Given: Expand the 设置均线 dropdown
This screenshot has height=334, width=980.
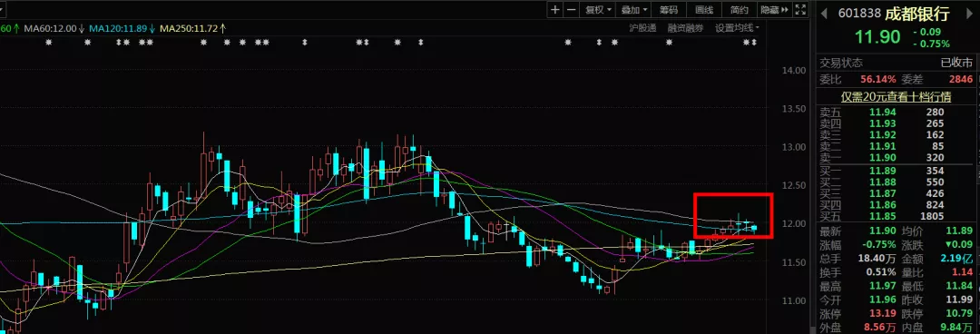Looking at the screenshot, I should tap(738, 28).
